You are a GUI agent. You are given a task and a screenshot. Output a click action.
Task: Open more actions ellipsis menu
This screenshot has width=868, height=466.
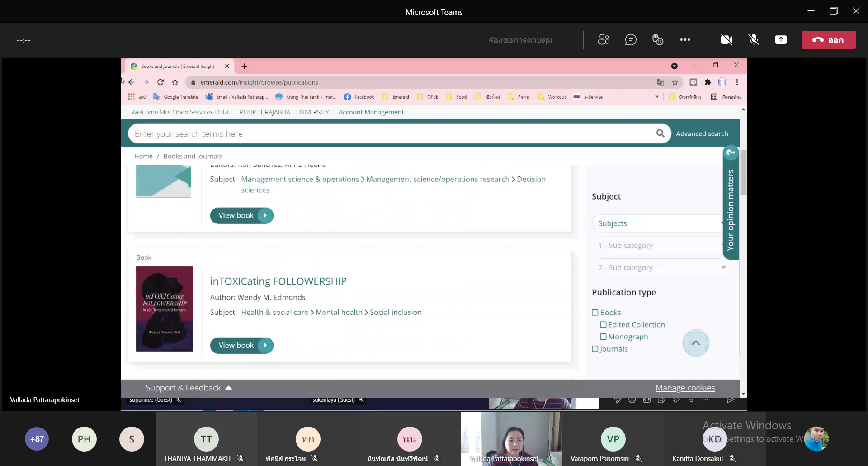685,40
